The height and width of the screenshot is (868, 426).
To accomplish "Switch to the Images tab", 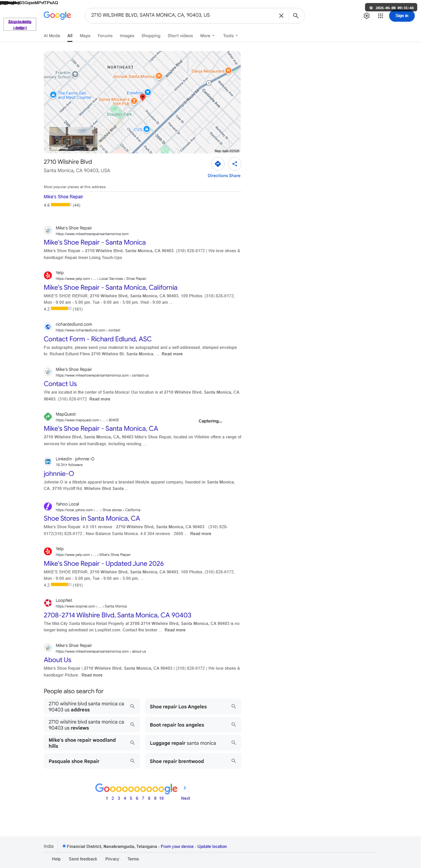I will [127, 36].
